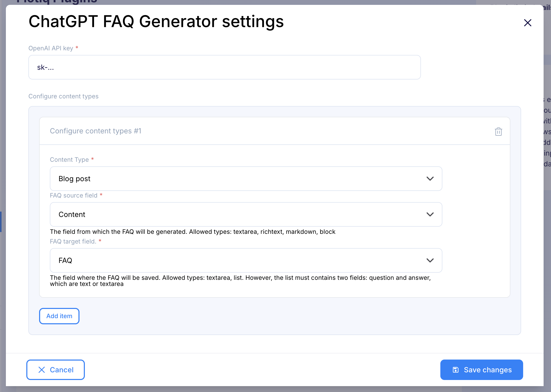Click the FAQ target field label
Viewport: 551px width, 392px height.
click(x=73, y=241)
